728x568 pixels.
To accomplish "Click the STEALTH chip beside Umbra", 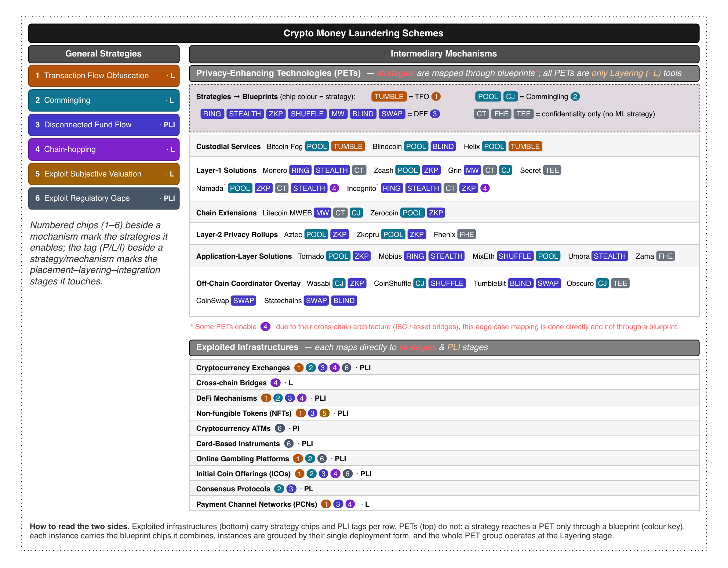I will [x=610, y=256].
